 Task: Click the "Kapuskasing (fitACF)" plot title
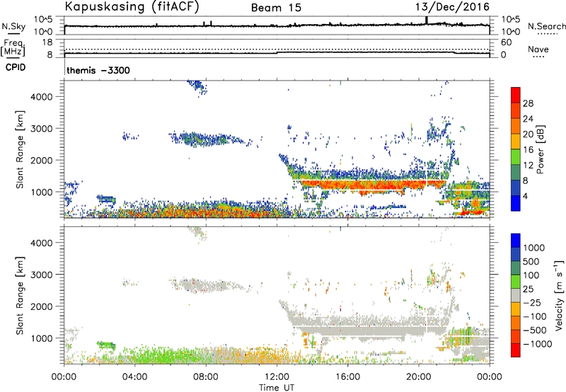(132, 6)
